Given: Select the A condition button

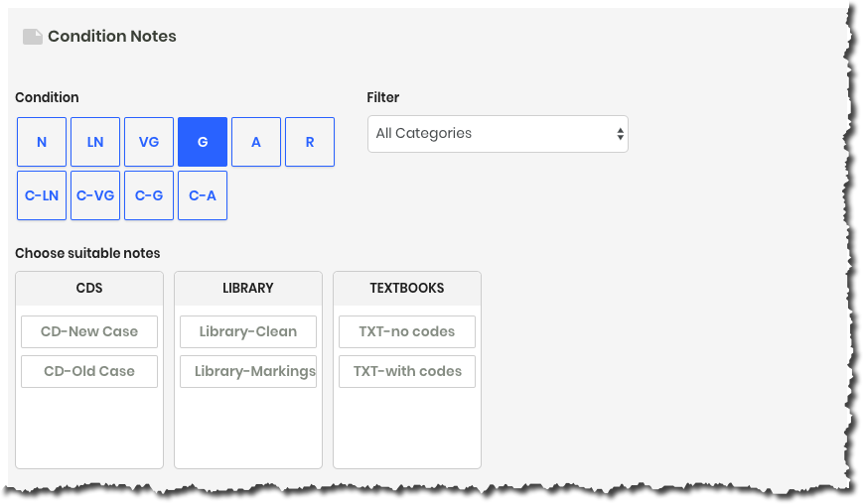Looking at the screenshot, I should pos(256,142).
